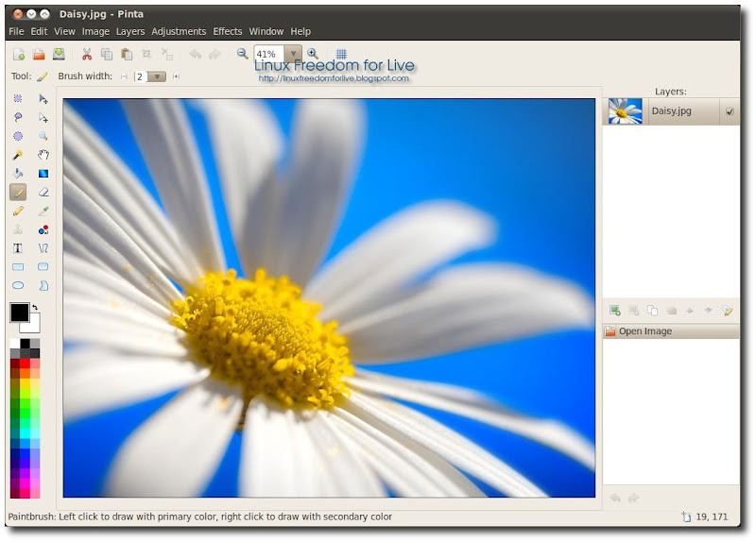Select the Rounded Rectangle tool
Screen dimensions: 756x542
click(x=43, y=267)
